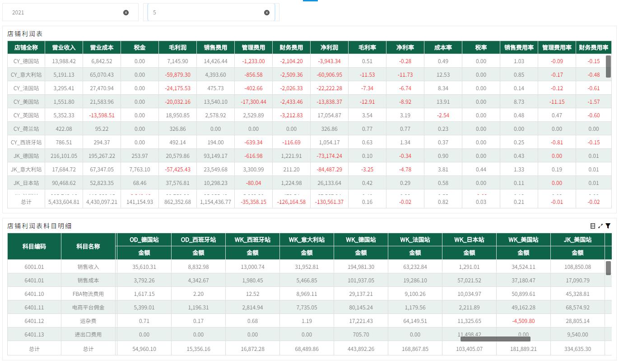
Task: Sort by the 营业收入 column header
Action: pos(63,47)
